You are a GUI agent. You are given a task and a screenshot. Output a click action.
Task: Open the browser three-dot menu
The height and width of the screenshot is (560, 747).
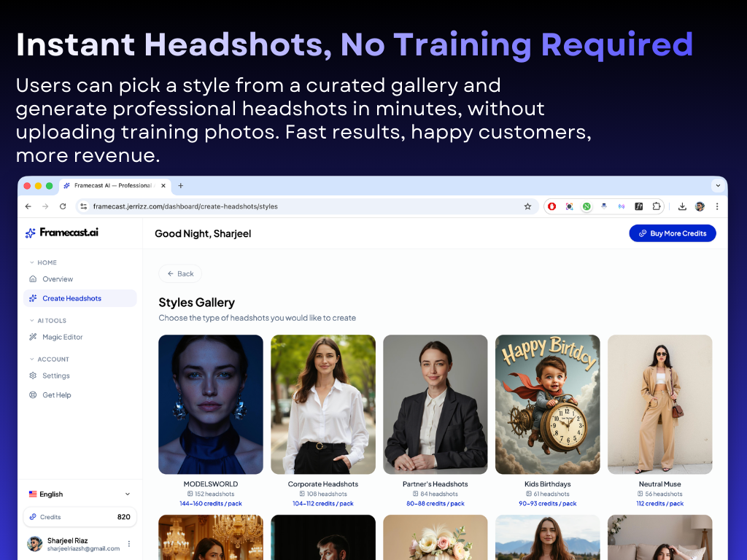tap(717, 206)
